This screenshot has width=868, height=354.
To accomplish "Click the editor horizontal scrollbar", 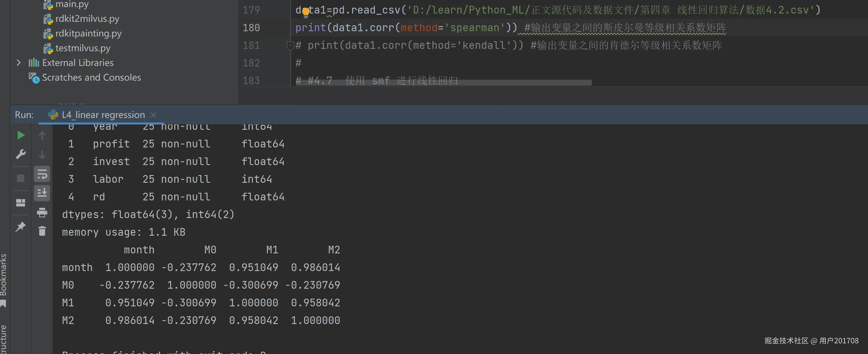I will pos(444,83).
